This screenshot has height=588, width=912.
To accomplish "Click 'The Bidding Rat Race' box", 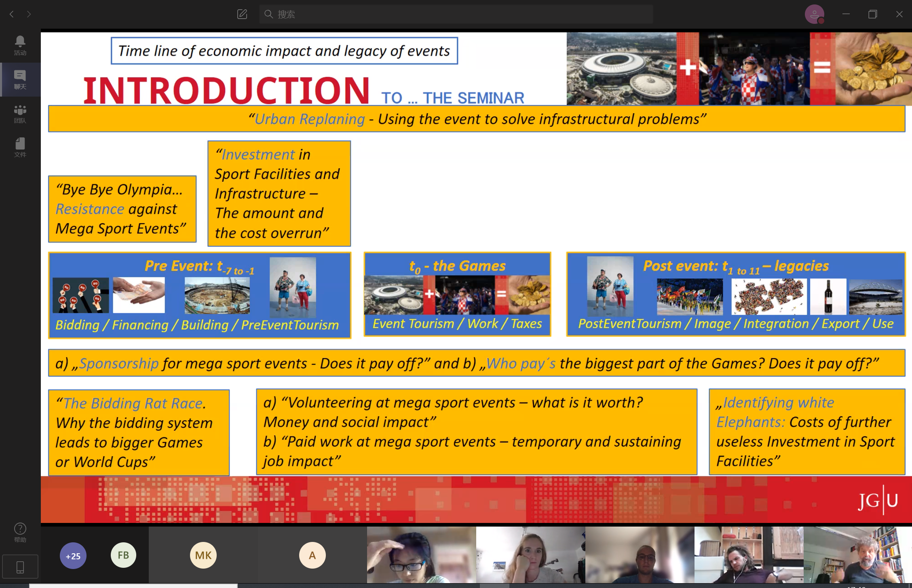I will 139,432.
